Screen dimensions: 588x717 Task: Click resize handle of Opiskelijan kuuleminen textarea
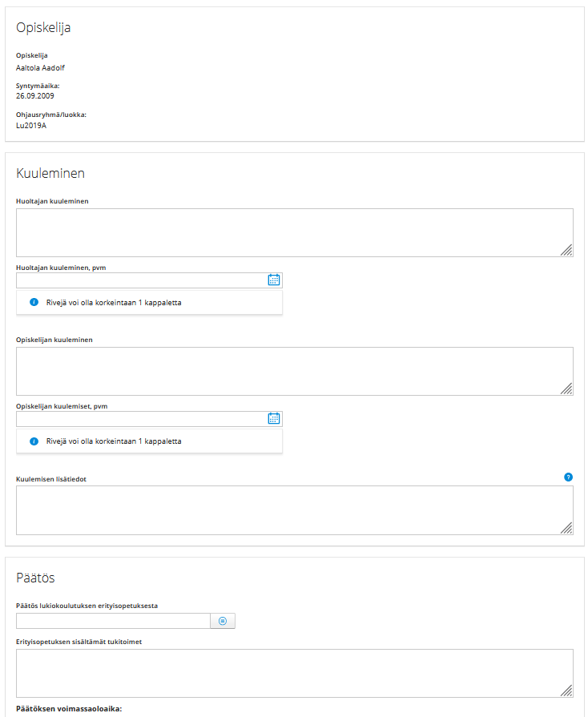pyautogui.click(x=566, y=389)
